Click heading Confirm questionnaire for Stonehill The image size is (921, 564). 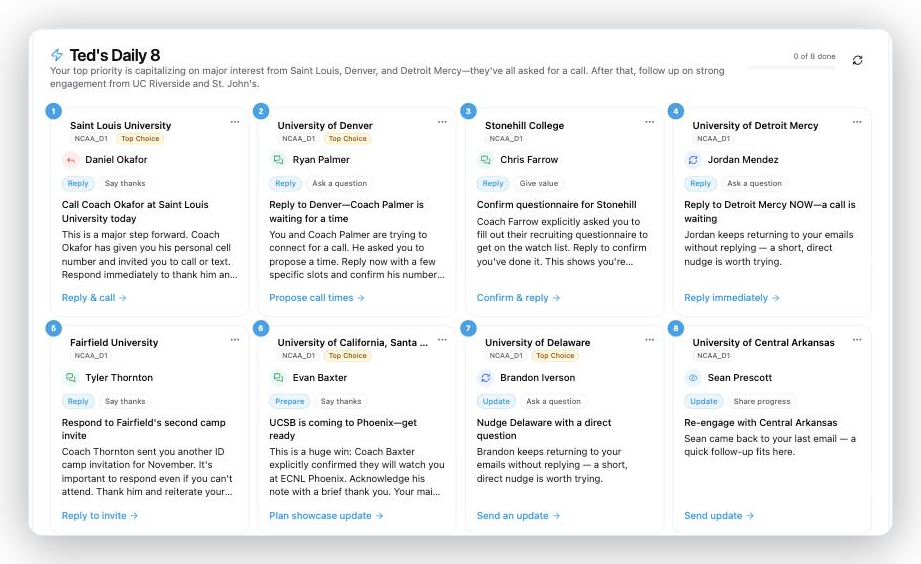556,204
